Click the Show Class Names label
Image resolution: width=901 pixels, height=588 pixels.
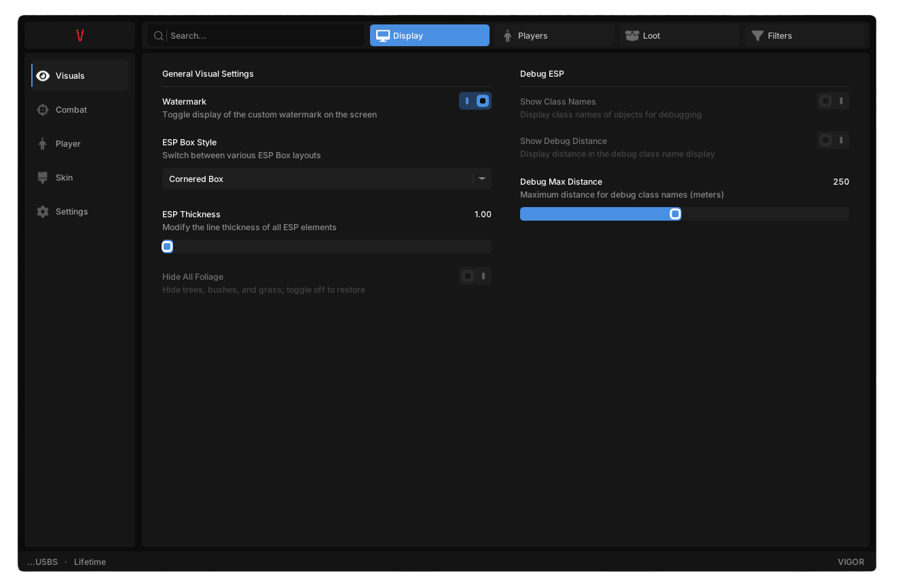(558, 102)
